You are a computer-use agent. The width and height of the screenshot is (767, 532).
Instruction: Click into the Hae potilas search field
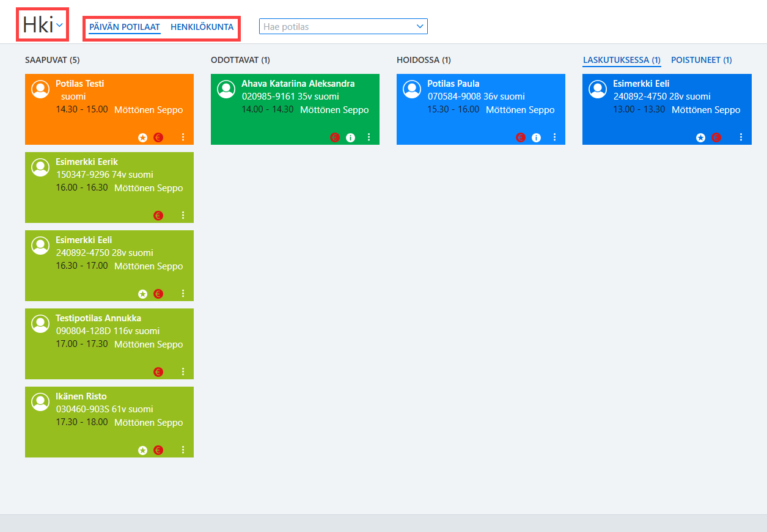[337, 26]
